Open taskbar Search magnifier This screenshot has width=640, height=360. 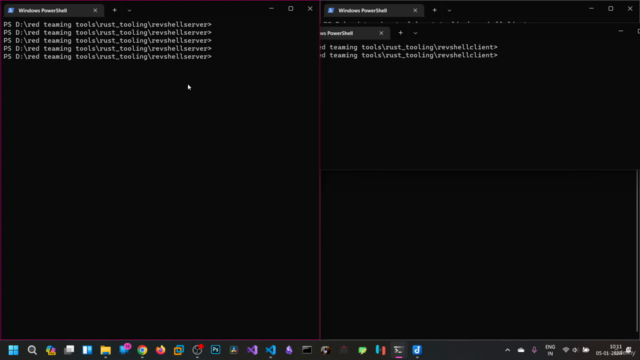point(32,350)
